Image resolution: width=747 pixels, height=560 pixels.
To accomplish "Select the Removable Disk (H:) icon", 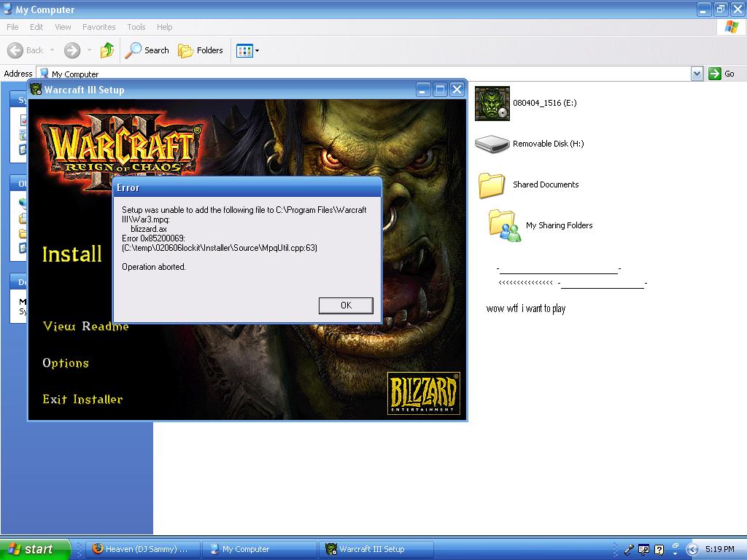I will click(x=492, y=144).
